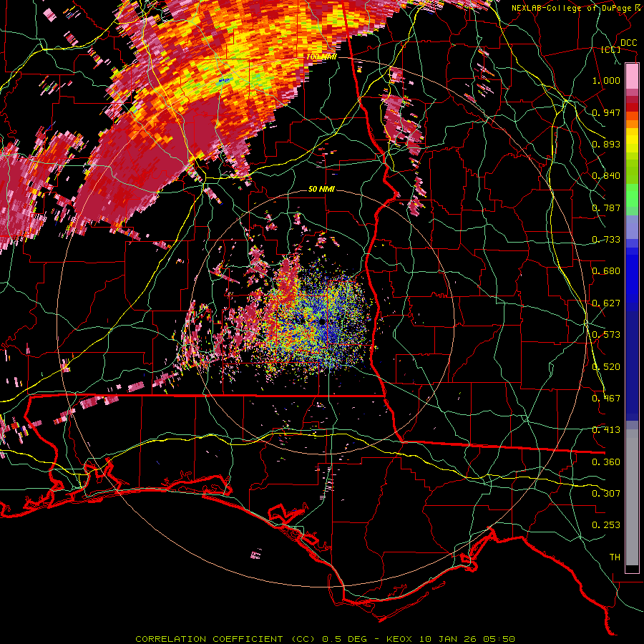Click the 0.680 scale value

606,271
